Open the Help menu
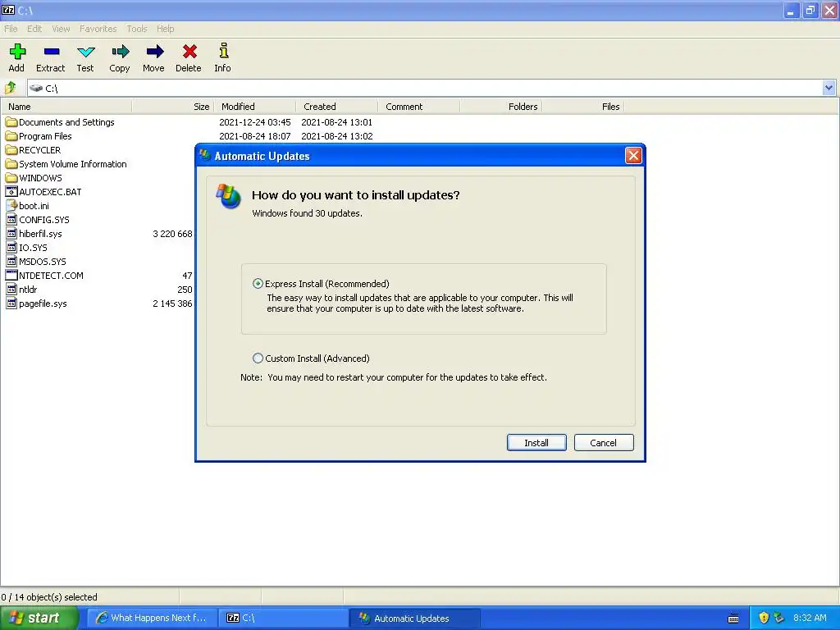Screen dimensions: 840x630 tap(165, 29)
